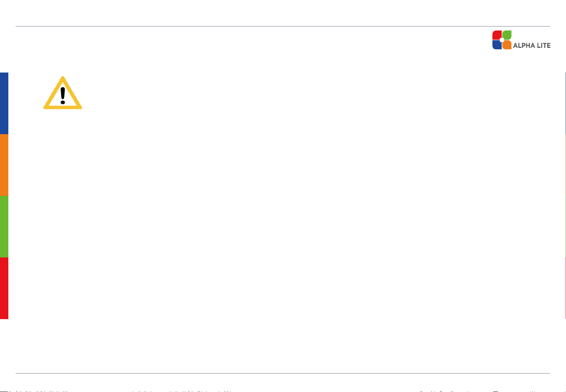
Task: Select the green section tab on left edge
Action: [4, 227]
